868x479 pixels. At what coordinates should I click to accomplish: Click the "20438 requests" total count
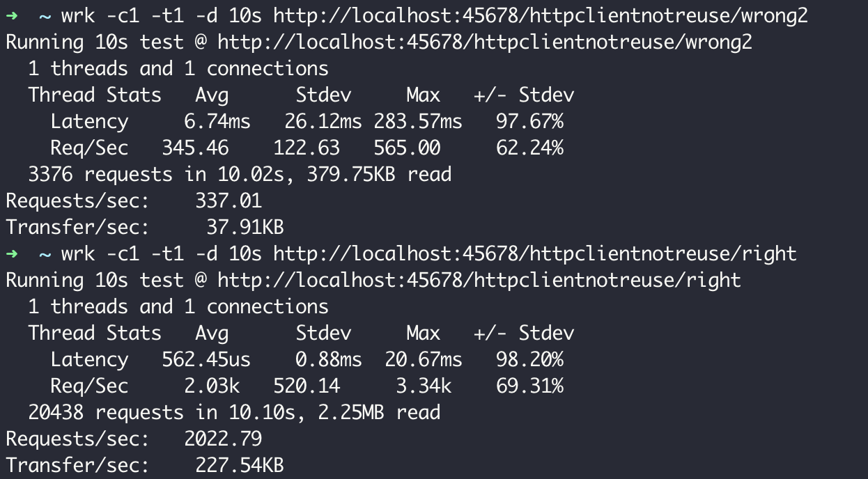coord(90,413)
